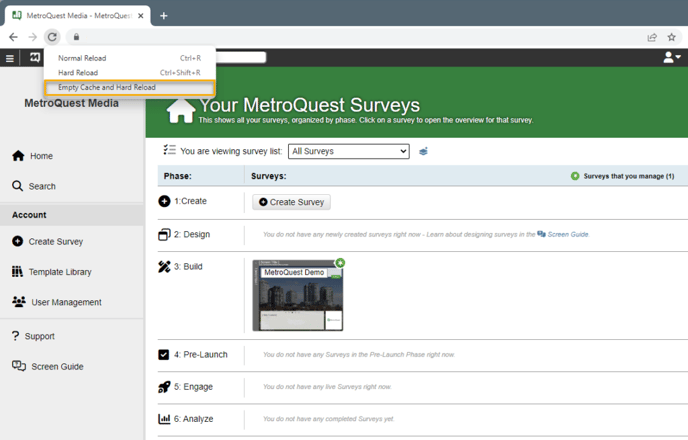Click the Screen Guide link in Design row
The height and width of the screenshot is (440, 688).
[x=567, y=234]
